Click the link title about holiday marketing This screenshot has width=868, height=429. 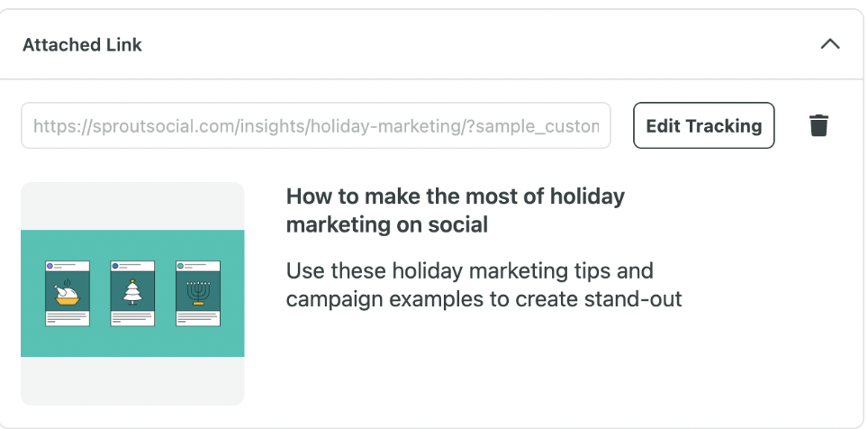pos(455,210)
